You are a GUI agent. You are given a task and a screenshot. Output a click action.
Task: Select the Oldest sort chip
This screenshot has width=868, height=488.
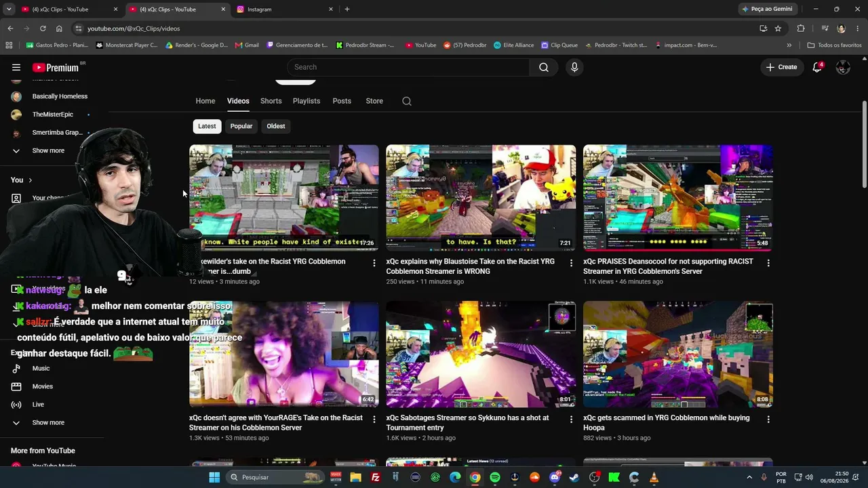click(x=276, y=126)
